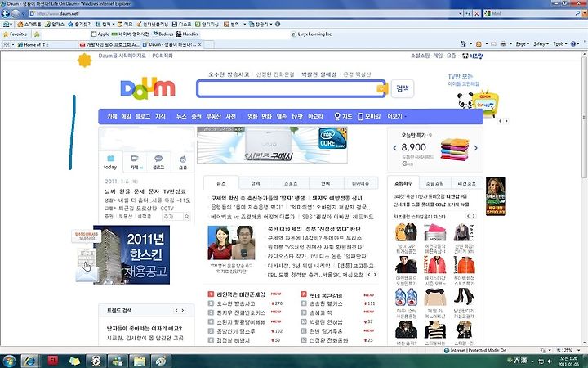The width and height of the screenshot is (588, 368).
Task: Expand the Tools menu dropdown
Action: (559, 44)
